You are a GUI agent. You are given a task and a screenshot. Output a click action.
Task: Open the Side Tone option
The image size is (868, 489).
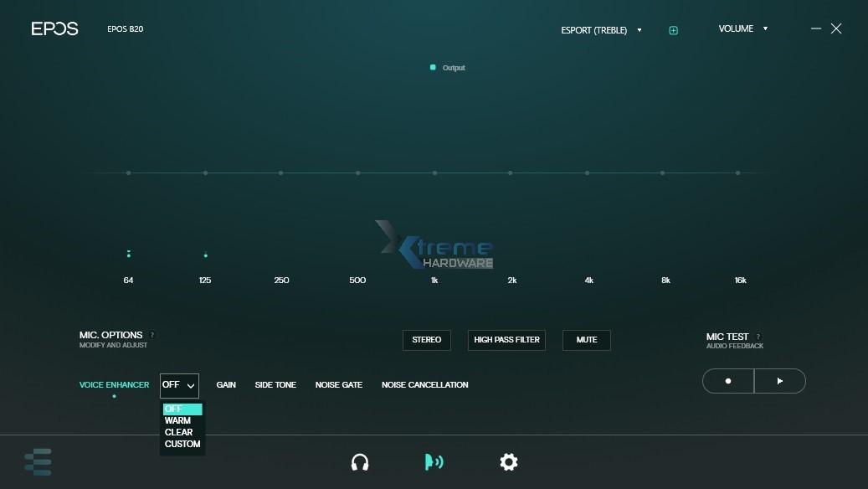tap(275, 385)
